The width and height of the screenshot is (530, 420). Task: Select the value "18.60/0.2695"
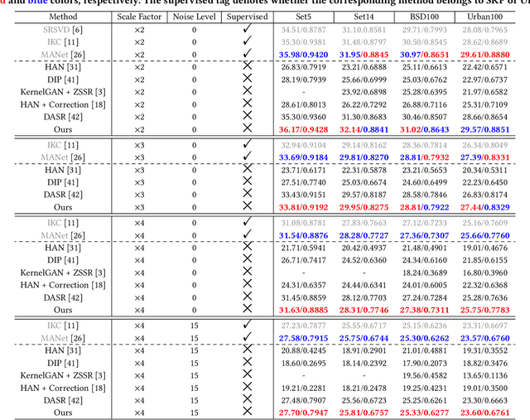click(304, 363)
